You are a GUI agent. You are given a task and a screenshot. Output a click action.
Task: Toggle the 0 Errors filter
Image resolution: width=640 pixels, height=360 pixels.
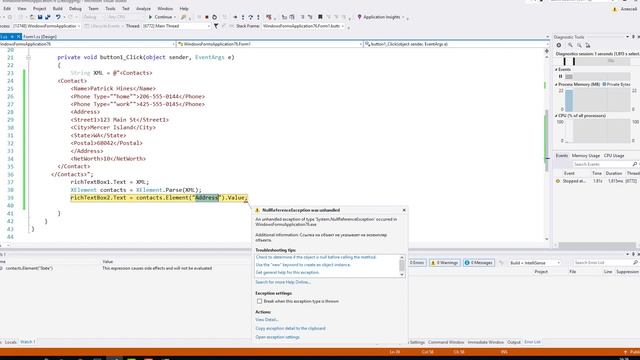416,263
